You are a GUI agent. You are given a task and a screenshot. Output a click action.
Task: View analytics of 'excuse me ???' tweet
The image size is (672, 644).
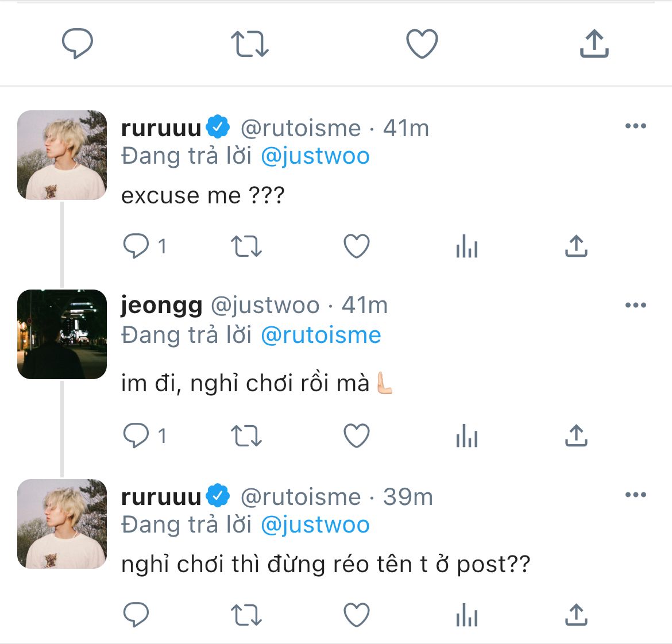tap(467, 246)
